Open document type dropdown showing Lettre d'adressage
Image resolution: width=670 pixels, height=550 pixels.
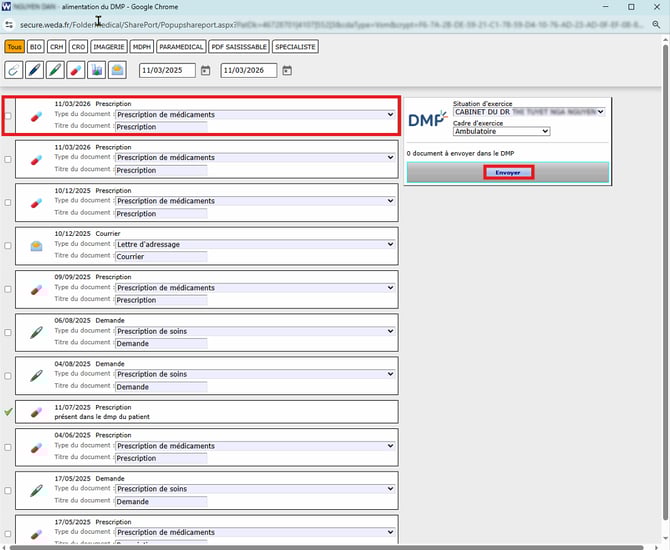click(255, 245)
